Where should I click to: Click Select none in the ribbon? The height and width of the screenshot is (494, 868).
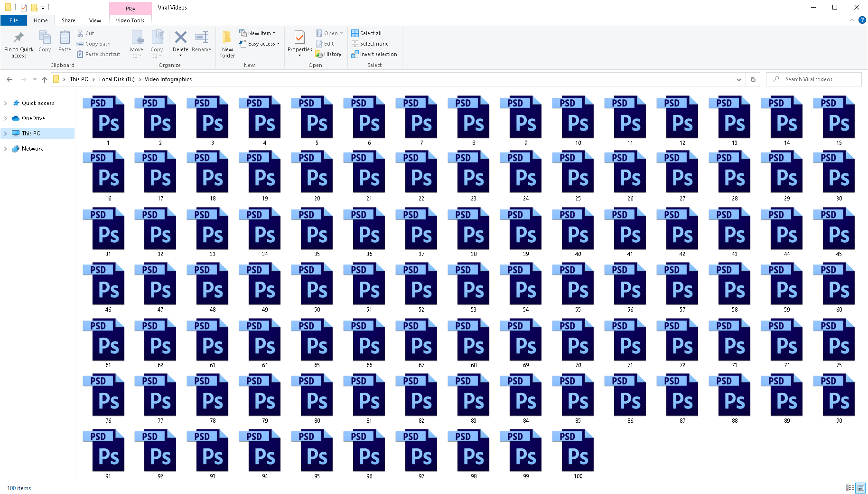tap(370, 44)
